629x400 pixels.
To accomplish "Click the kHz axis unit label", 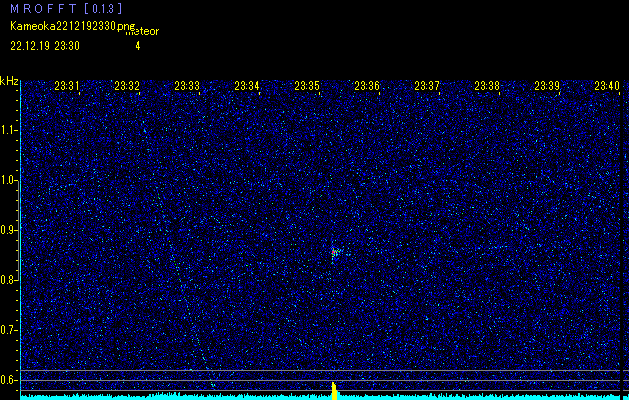I will coord(9,81).
